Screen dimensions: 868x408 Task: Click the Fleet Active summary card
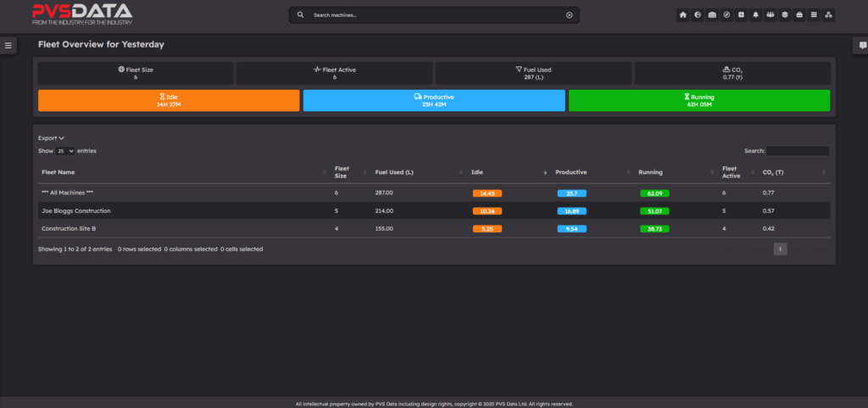(334, 73)
